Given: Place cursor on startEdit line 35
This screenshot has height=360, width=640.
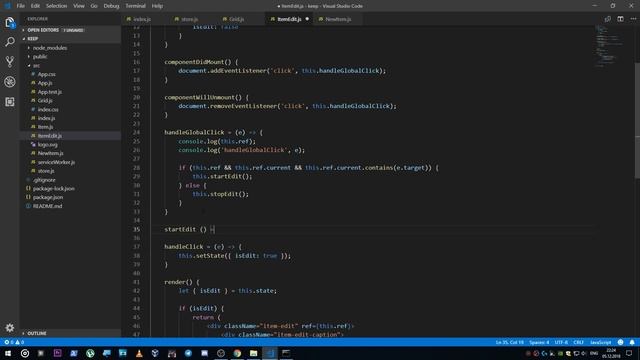Looking at the screenshot, I should [x=189, y=229].
